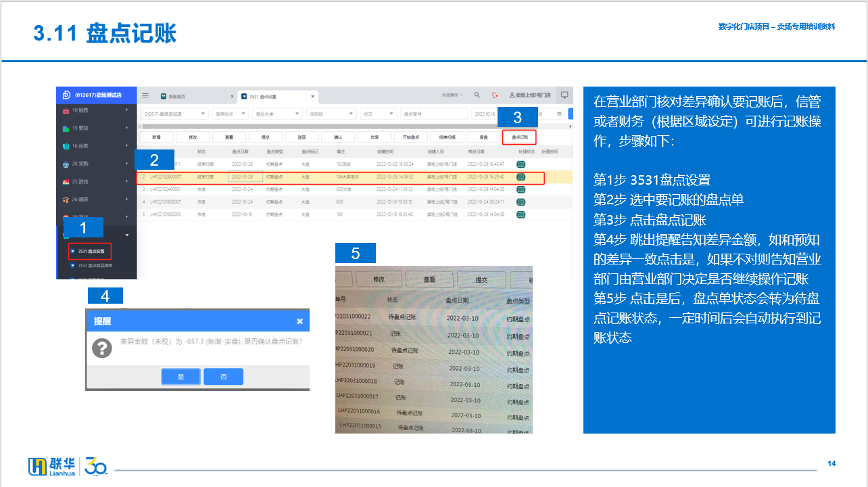This screenshot has width=868, height=487.
Task: Expand the 20 采购 sidebar menu arrow
Action: point(127,164)
